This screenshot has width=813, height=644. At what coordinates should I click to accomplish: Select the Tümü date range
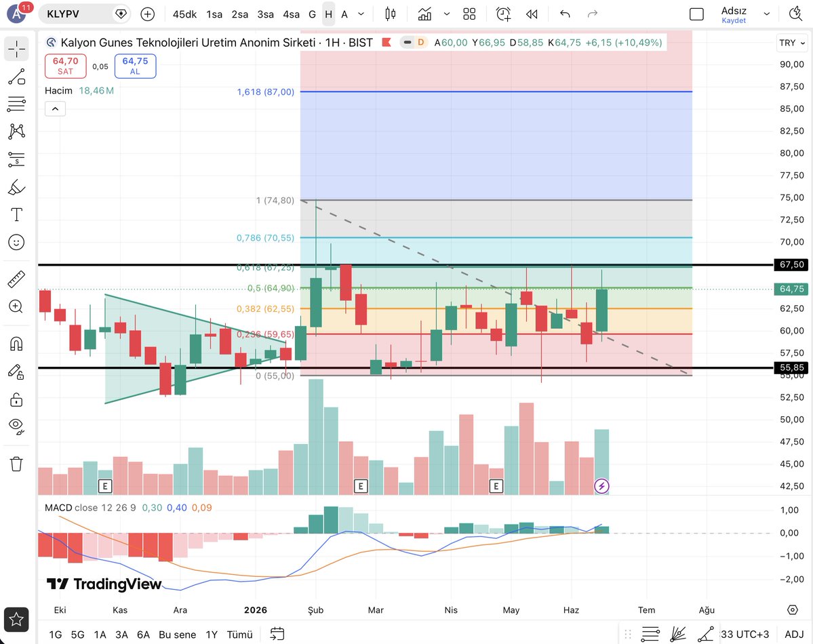(x=239, y=635)
